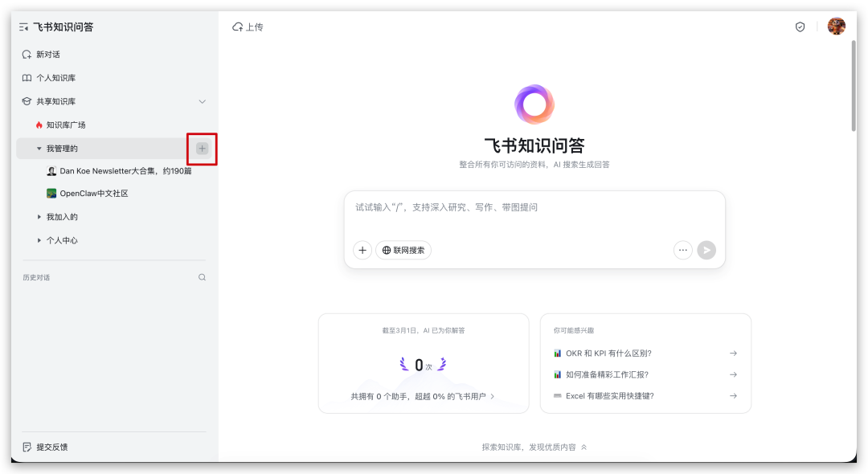The image size is (868, 474).
Task: Click the plus icon beside 我管理的
Action: [x=202, y=149]
